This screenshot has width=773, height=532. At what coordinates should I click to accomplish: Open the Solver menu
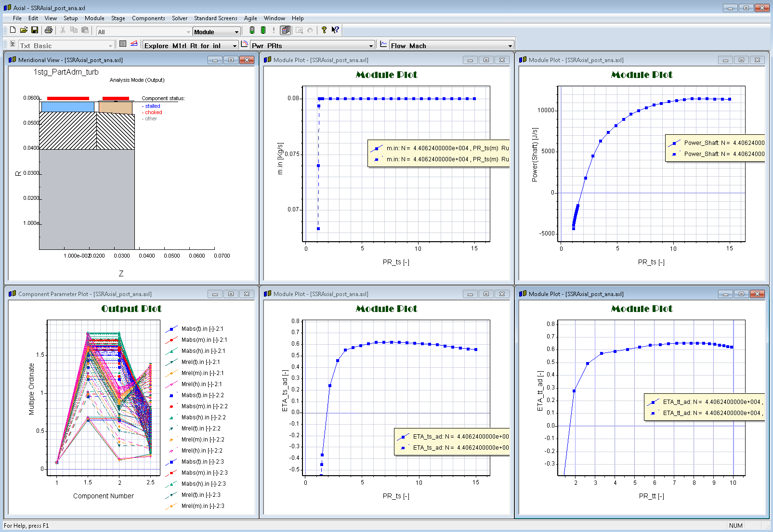coord(180,18)
